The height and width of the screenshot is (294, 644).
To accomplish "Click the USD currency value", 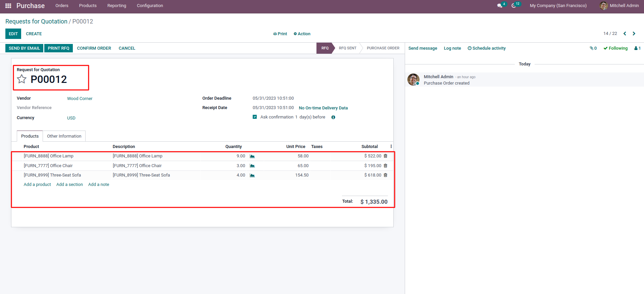I will click(71, 118).
